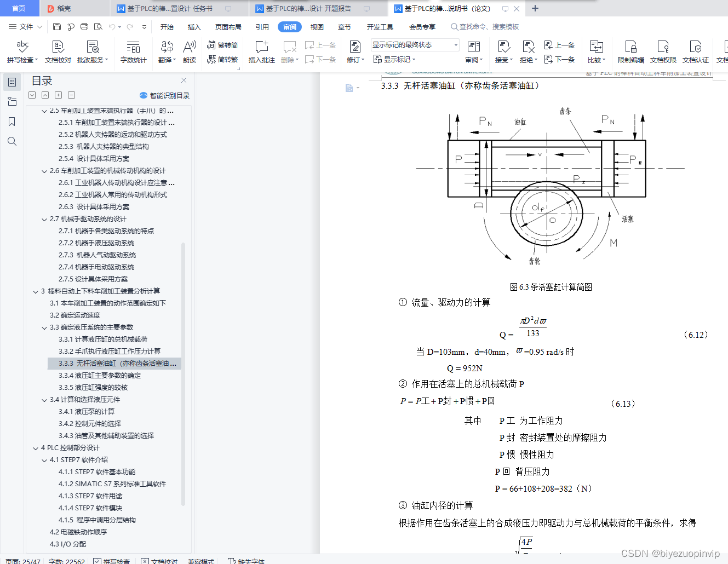This screenshot has height=564, width=728.
Task: Jump to 2.5.3 机器人夹持器的典型结构
Action: point(104,147)
